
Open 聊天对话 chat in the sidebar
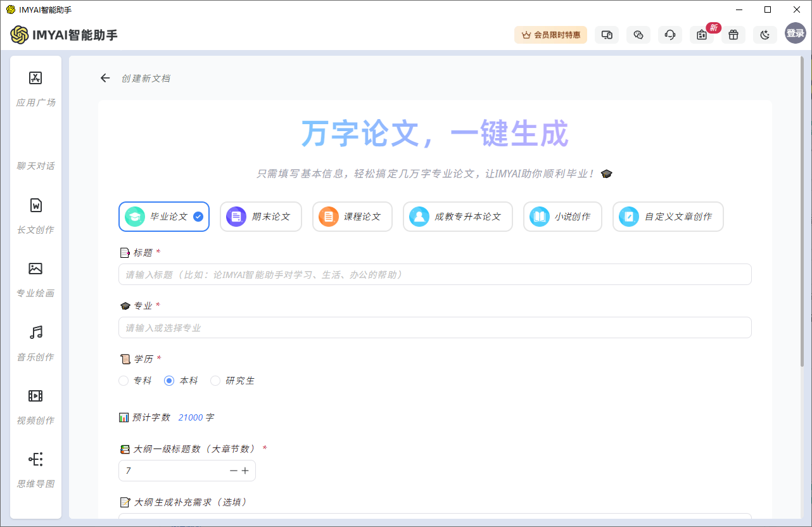pyautogui.click(x=35, y=166)
